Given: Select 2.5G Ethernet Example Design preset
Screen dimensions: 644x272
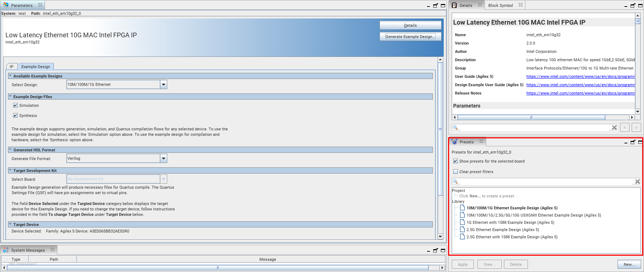Looking at the screenshot, I should click(x=503, y=230).
